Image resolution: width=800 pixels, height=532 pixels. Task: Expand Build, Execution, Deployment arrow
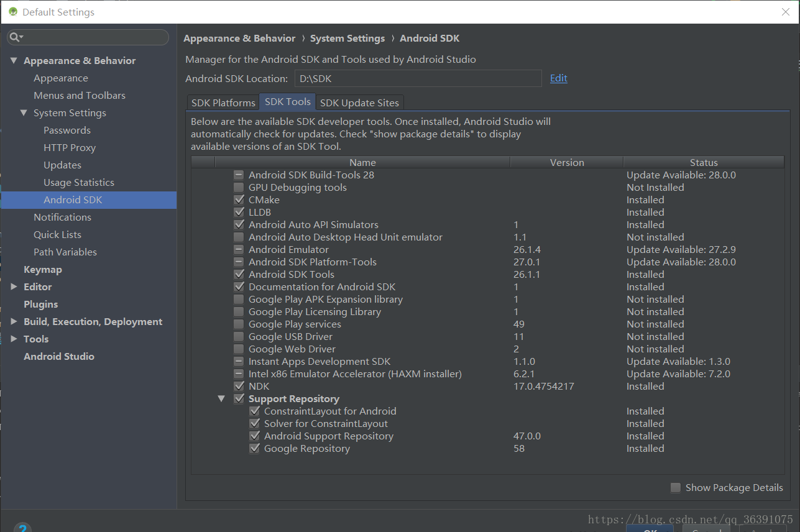click(14, 321)
